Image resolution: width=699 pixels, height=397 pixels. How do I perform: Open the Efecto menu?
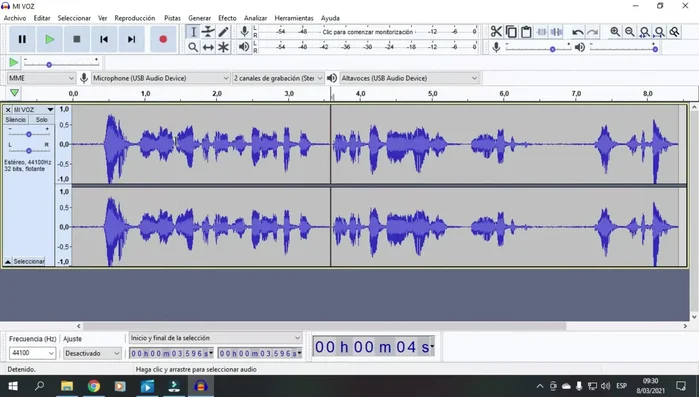pos(227,18)
